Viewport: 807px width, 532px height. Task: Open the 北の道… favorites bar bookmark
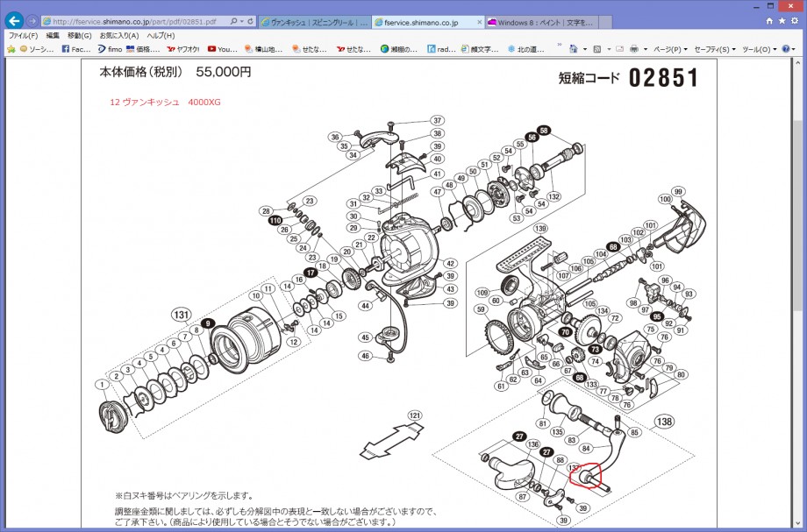[526, 49]
